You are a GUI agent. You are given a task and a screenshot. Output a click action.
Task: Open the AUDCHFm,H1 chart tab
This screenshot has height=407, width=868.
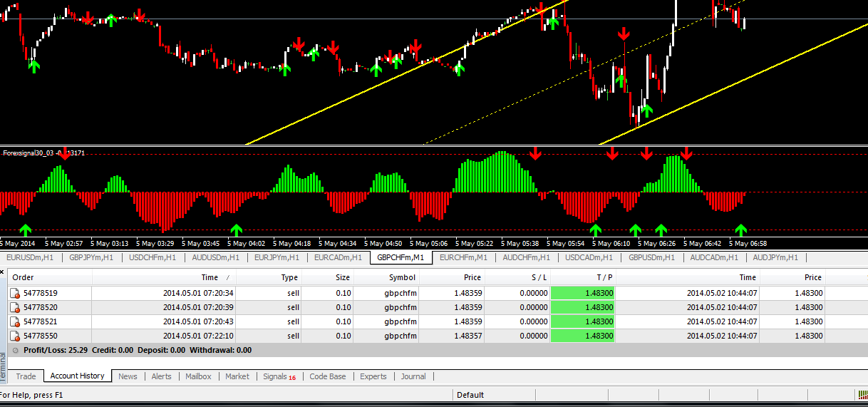click(526, 257)
